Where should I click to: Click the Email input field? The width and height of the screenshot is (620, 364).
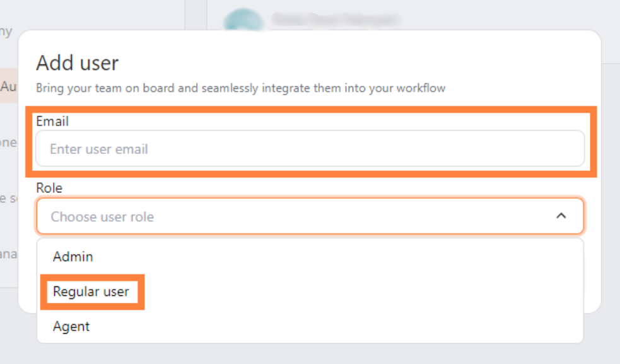coord(310,149)
